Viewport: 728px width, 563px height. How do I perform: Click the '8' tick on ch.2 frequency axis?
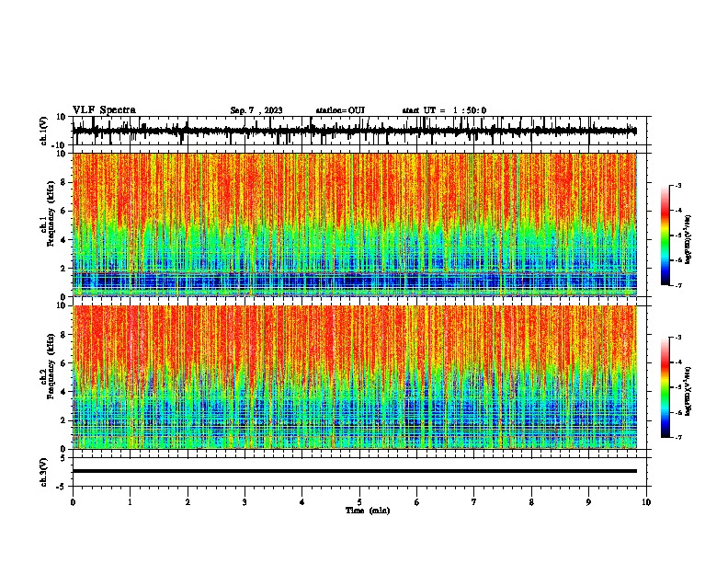click(63, 335)
